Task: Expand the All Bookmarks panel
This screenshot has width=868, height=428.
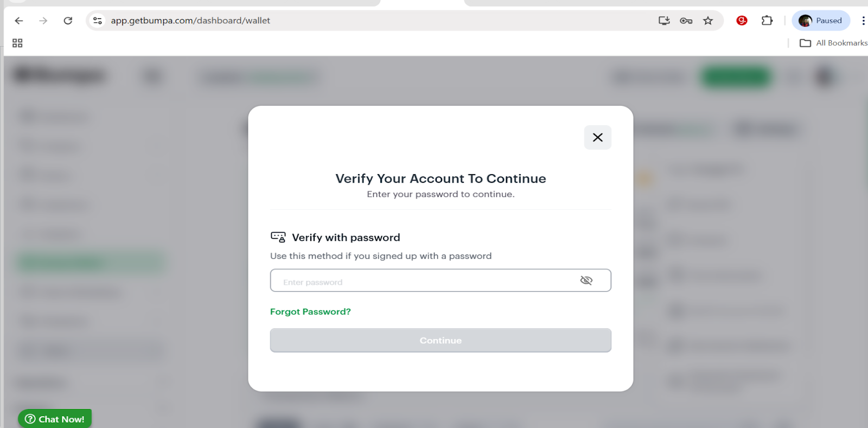Action: (833, 42)
